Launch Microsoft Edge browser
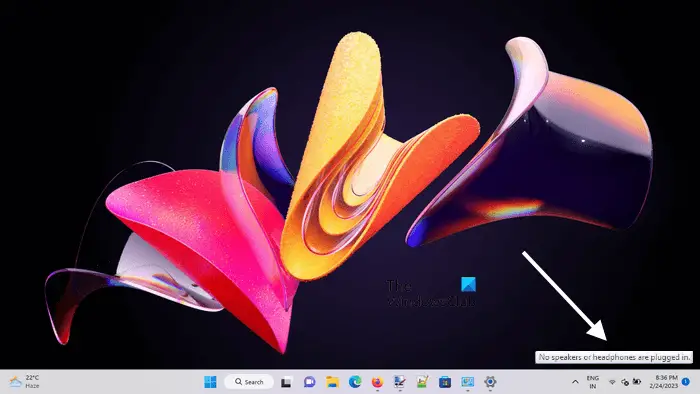 pyautogui.click(x=355, y=382)
